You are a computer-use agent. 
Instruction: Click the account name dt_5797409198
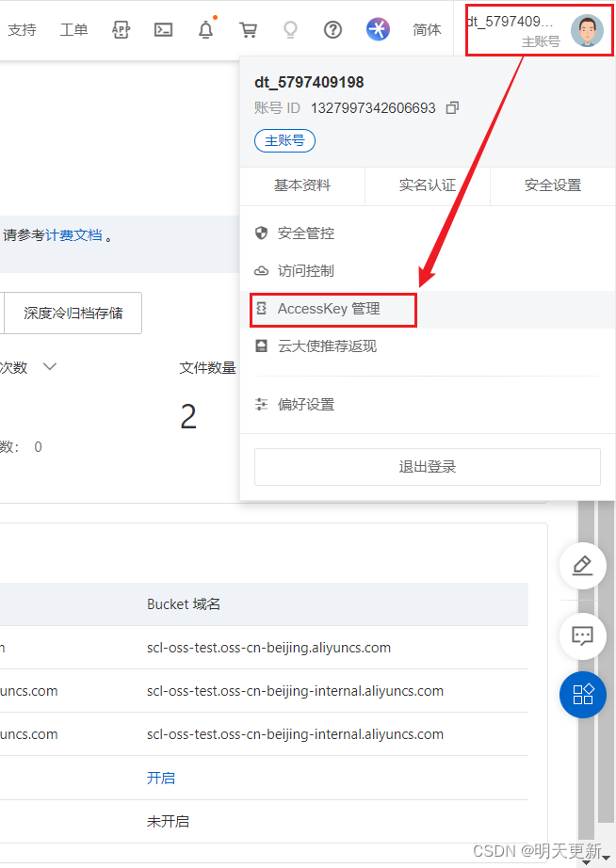tap(309, 82)
